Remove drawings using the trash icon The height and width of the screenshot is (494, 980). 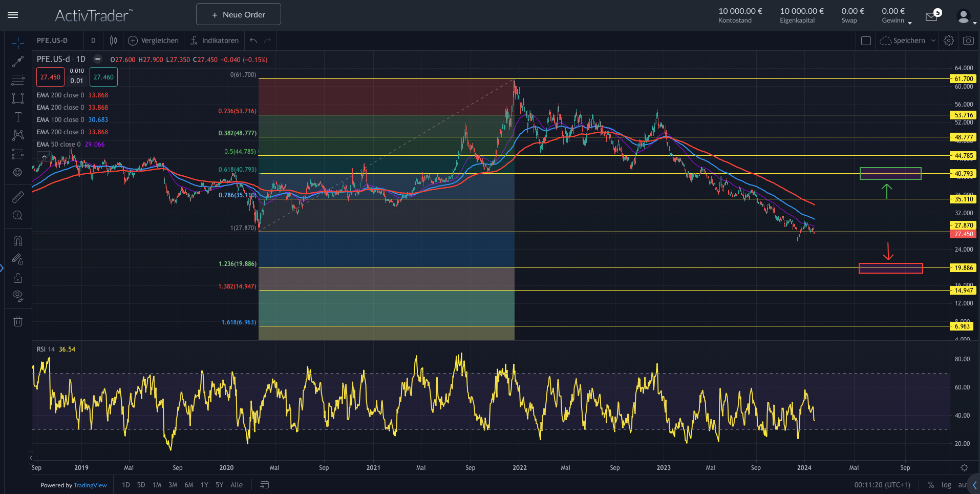point(18,321)
